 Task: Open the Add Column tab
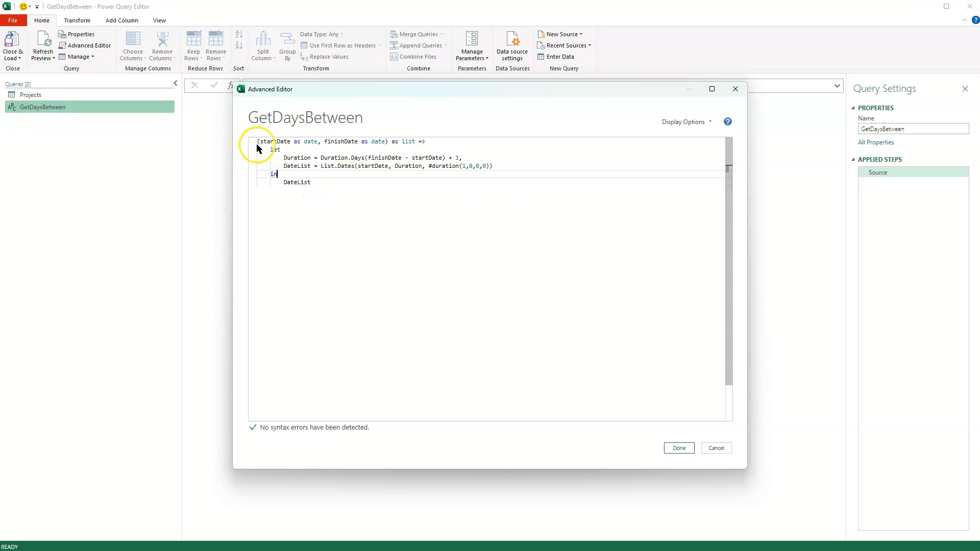(x=121, y=20)
